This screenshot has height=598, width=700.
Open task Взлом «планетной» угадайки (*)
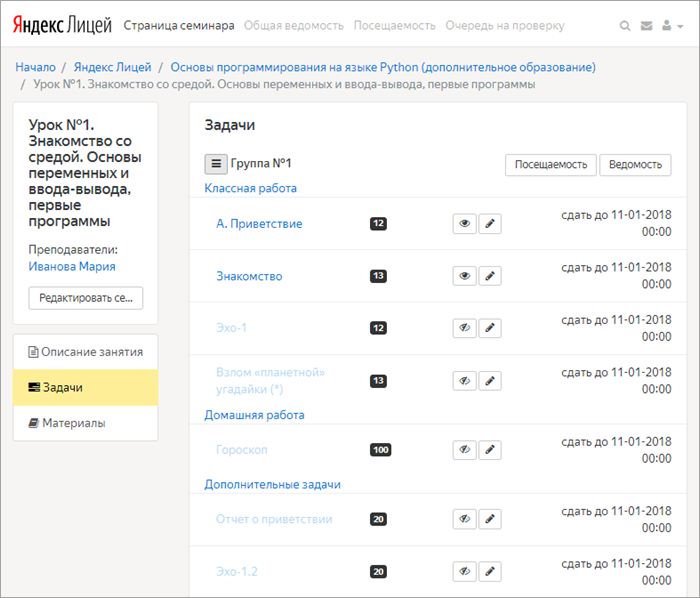271,381
